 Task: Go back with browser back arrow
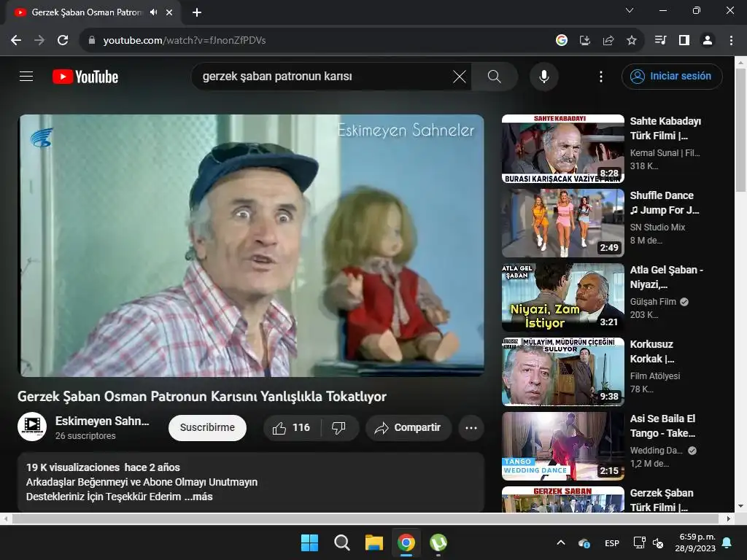pyautogui.click(x=16, y=41)
